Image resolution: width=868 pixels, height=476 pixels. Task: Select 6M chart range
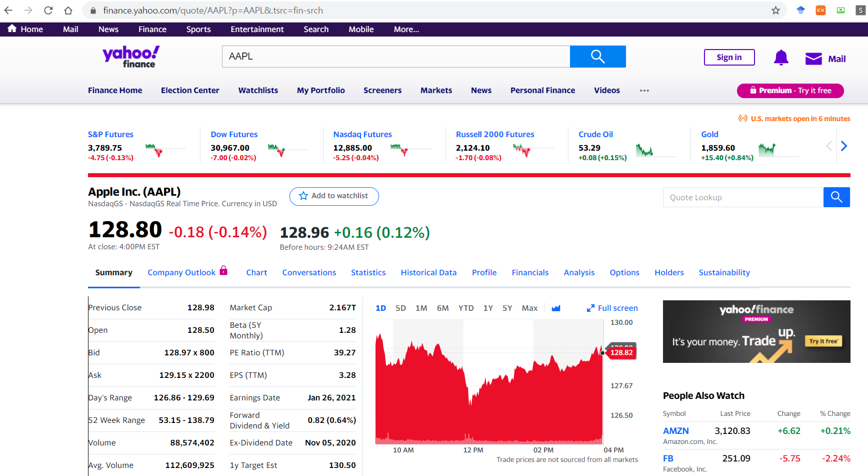click(x=442, y=308)
